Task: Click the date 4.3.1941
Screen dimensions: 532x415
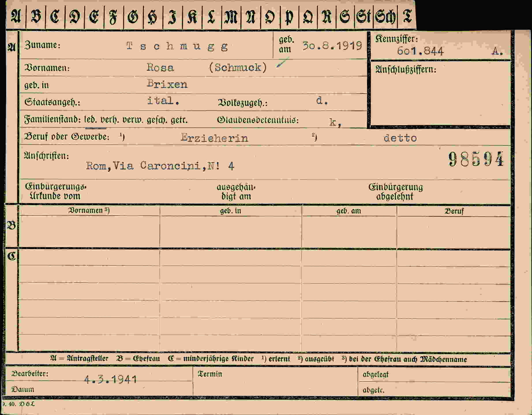Action: 111,379
